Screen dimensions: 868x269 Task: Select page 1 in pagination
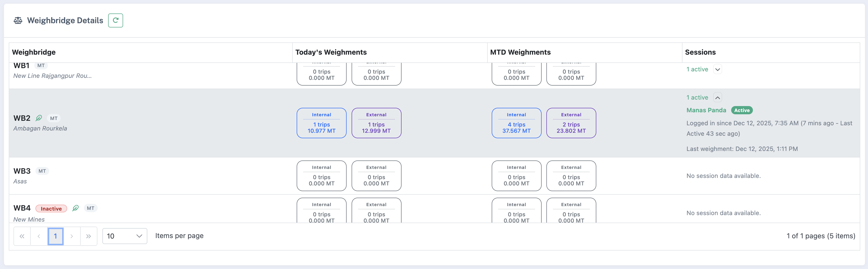(56, 236)
